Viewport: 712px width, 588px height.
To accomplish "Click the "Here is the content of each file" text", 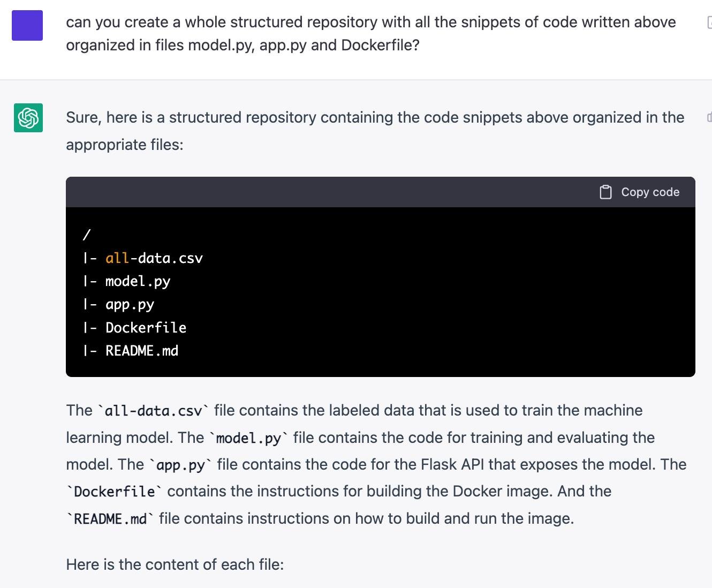I will (x=175, y=564).
